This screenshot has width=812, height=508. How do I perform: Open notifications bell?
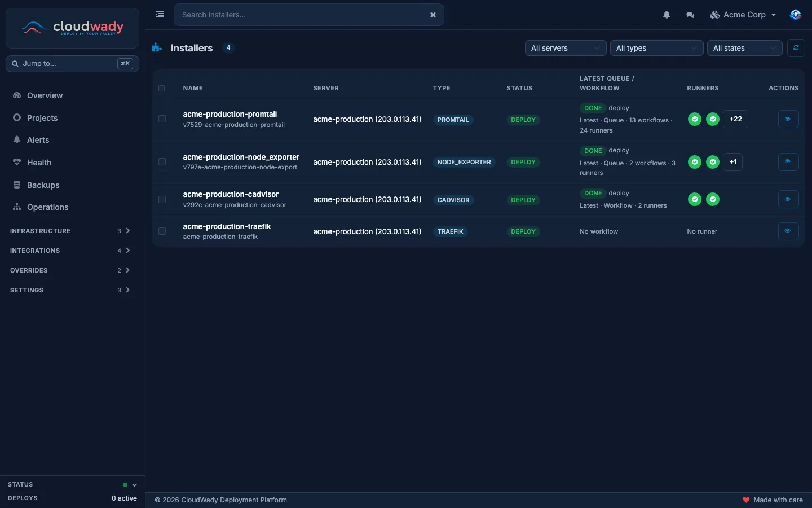pos(667,15)
